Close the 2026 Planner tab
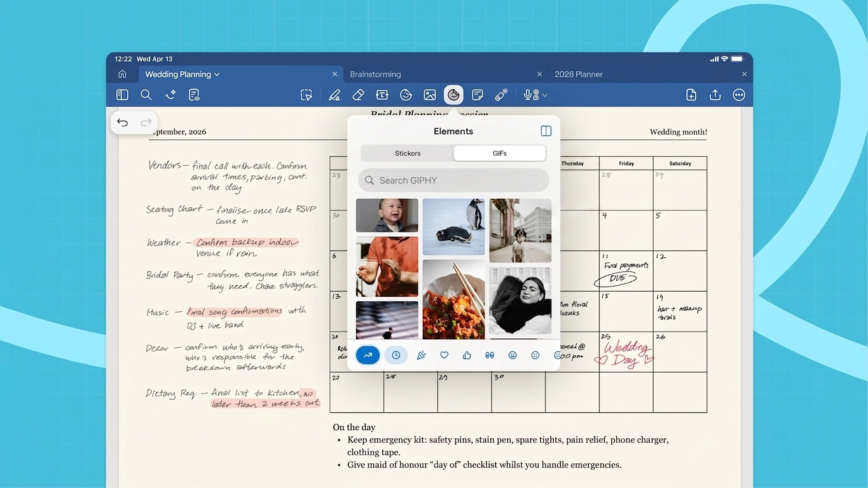868x488 pixels. (744, 74)
